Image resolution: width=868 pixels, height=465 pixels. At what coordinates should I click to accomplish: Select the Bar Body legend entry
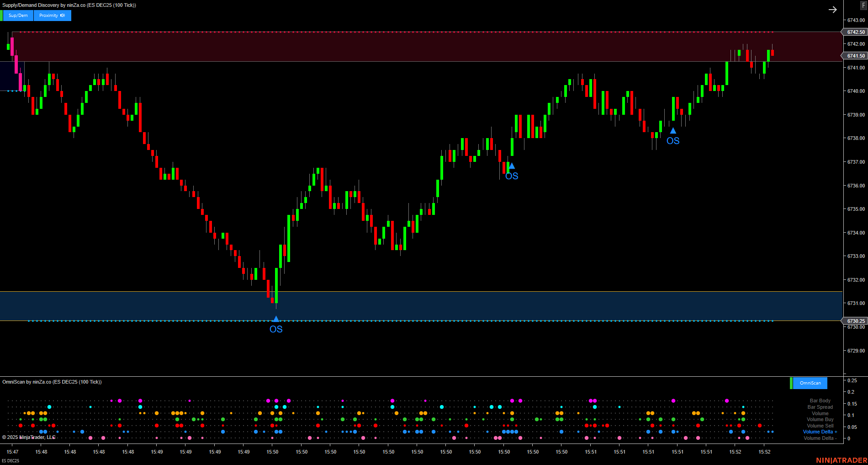click(x=820, y=401)
